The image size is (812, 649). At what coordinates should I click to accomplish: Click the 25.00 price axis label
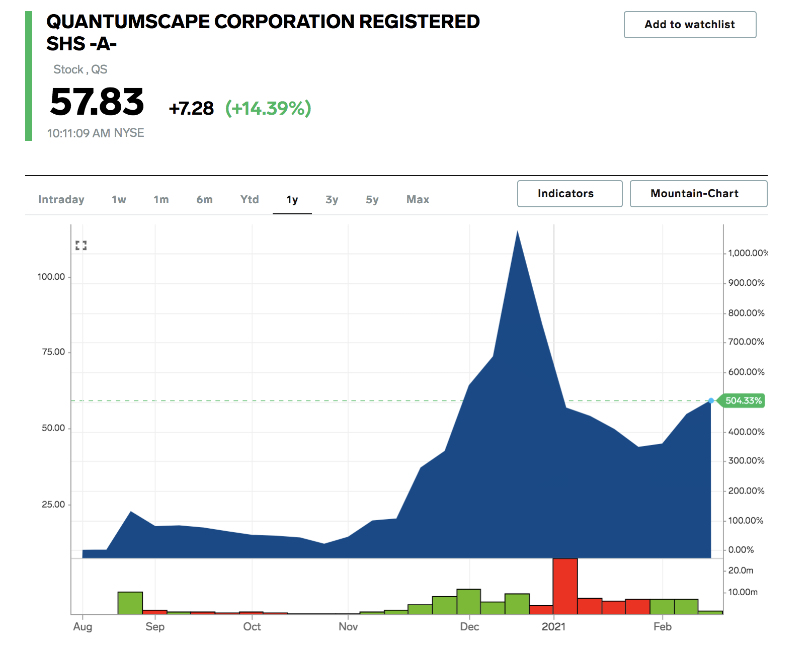(x=53, y=505)
